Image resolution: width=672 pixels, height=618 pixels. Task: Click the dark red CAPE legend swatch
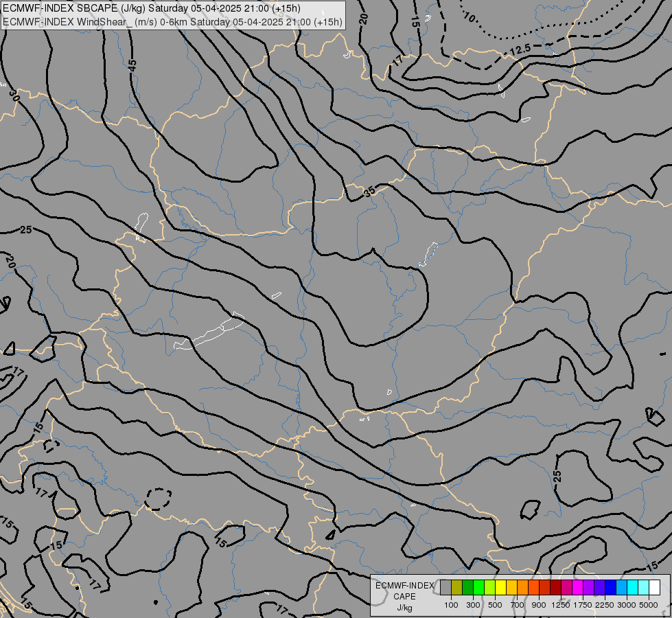(556, 588)
